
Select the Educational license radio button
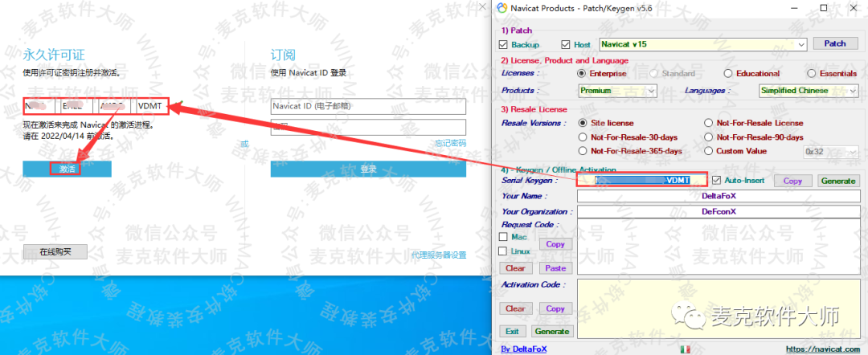tap(727, 74)
